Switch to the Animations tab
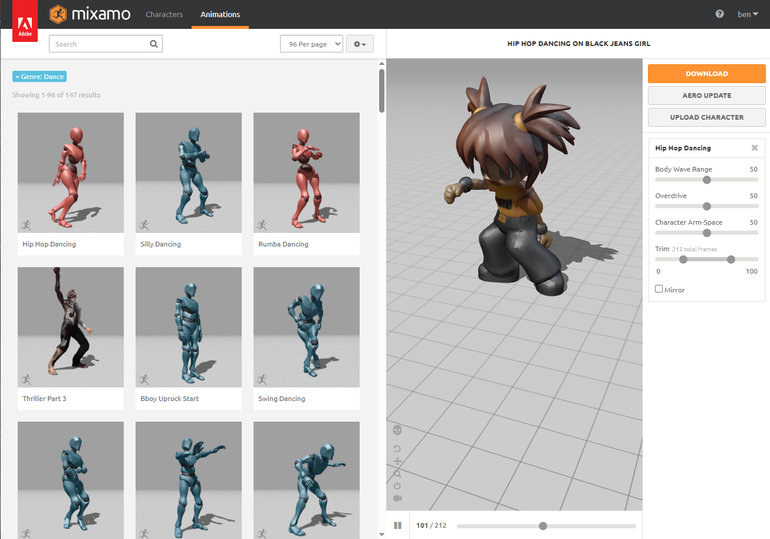Viewport: 770px width, 539px height. [220, 14]
